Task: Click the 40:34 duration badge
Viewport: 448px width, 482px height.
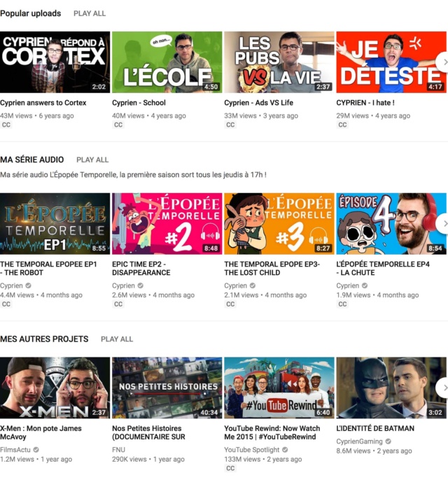Action: [209, 412]
